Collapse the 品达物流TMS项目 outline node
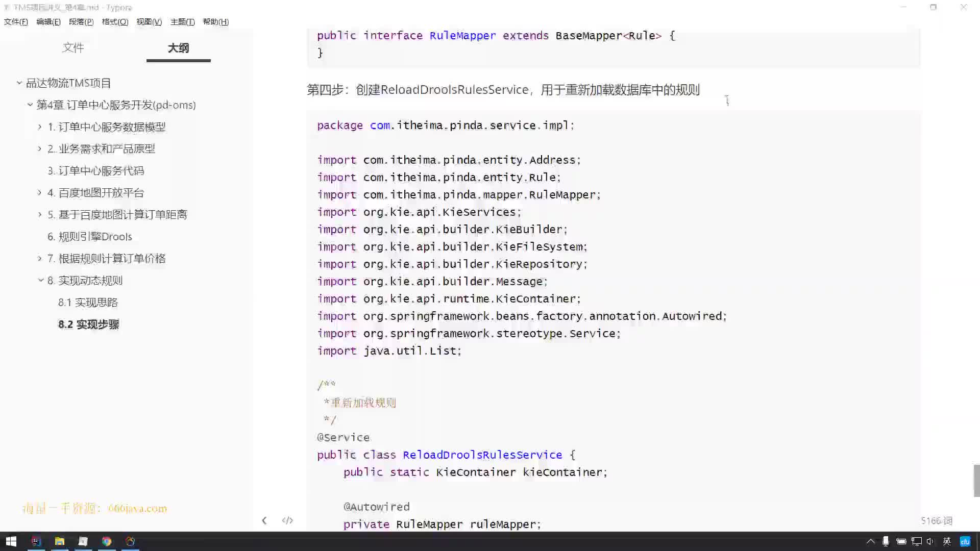The height and width of the screenshot is (551, 980). click(x=19, y=83)
